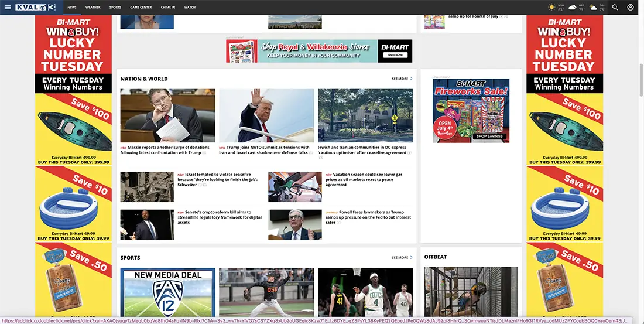Click the page vertical scrollbar thumb
The image size is (644, 324).
640,80
